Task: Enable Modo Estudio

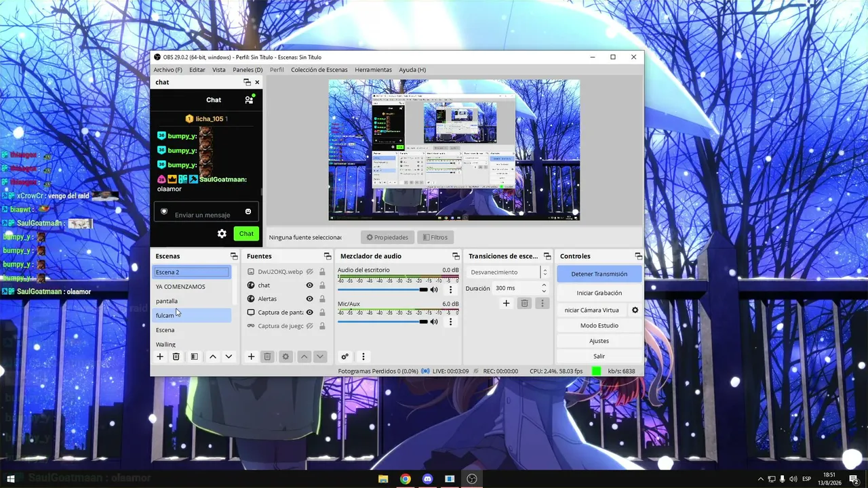Action: click(x=599, y=325)
